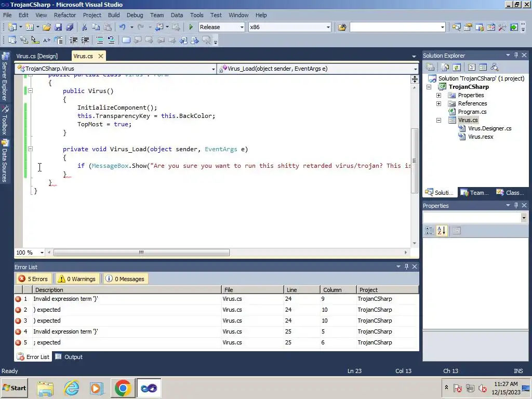The image size is (532, 399).
Task: Open the Properties Window toolbar icon
Action: (468, 27)
